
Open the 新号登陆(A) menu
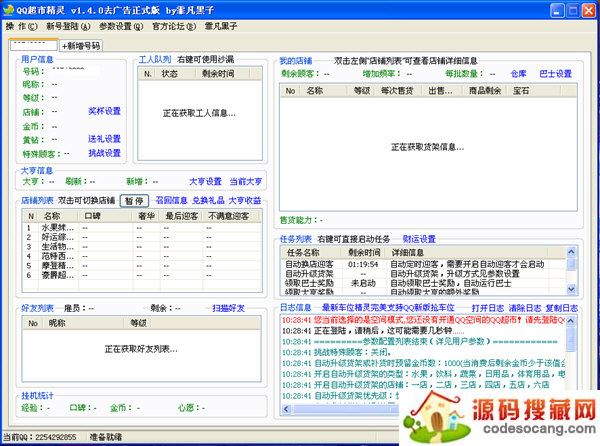(68, 26)
